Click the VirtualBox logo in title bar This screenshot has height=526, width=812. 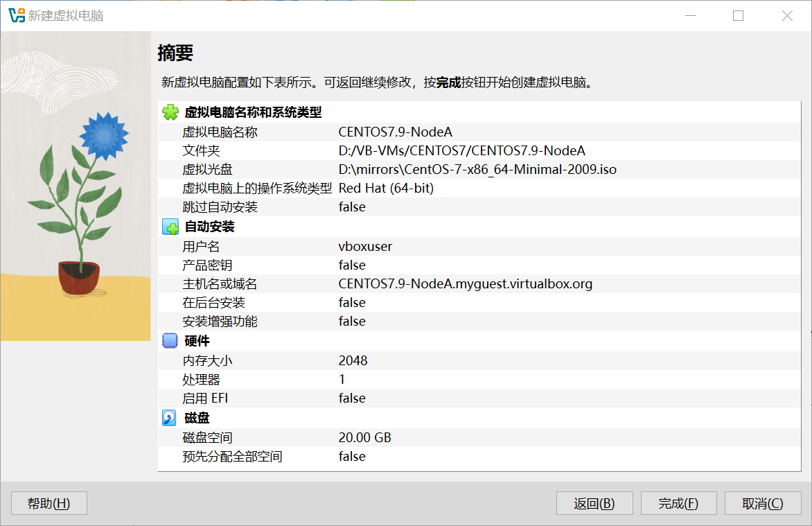pyautogui.click(x=17, y=15)
